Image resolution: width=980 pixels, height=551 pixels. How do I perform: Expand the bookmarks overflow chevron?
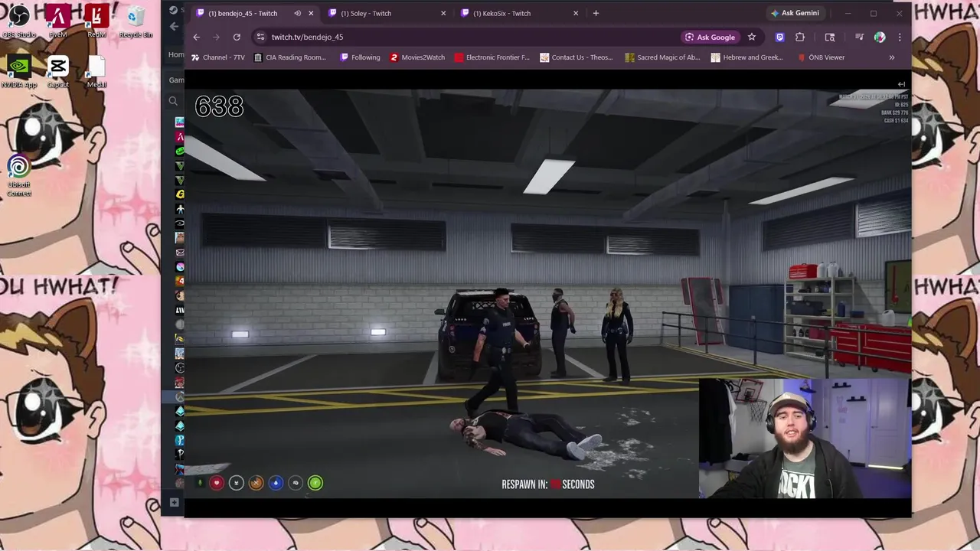coord(891,57)
